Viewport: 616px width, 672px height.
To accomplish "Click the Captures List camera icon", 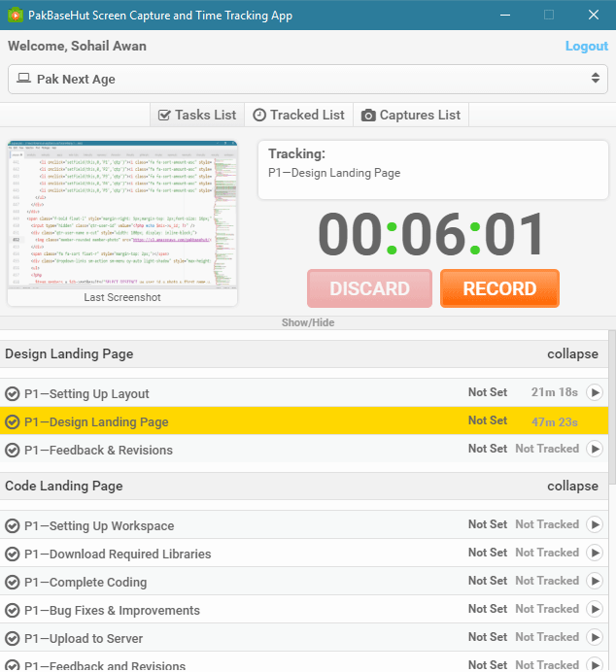I will [368, 116].
